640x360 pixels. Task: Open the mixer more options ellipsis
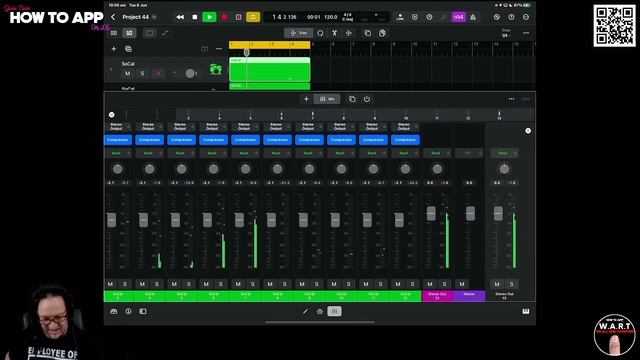point(511,99)
